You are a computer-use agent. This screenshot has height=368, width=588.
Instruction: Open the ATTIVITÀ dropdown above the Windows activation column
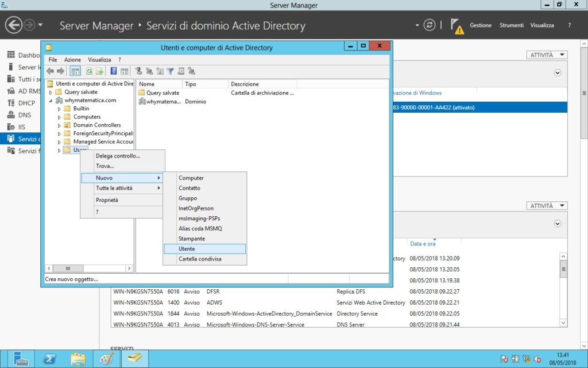point(547,55)
